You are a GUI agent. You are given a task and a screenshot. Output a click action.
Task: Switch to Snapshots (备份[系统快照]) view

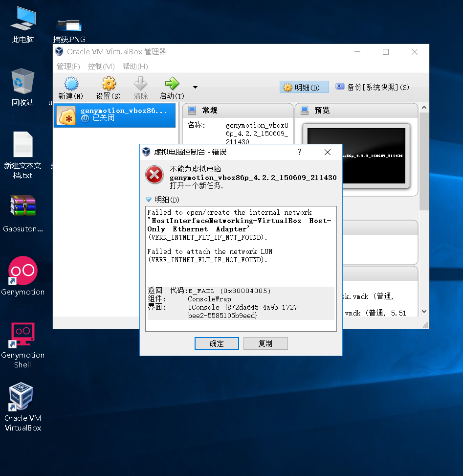click(372, 87)
